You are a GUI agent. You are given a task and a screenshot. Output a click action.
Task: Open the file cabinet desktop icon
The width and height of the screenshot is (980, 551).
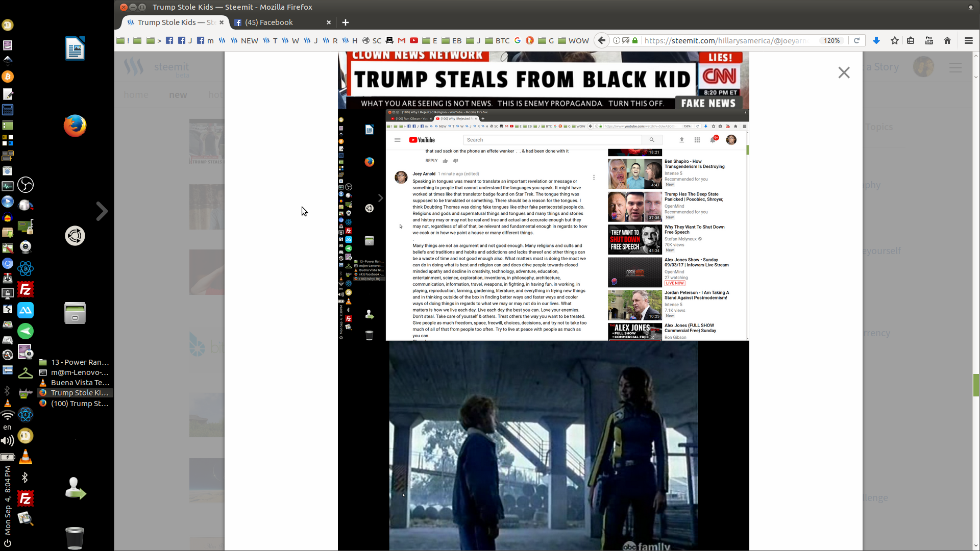[75, 313]
